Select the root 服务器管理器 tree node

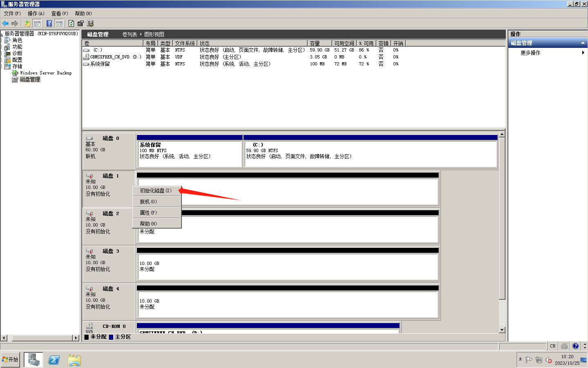(x=41, y=34)
